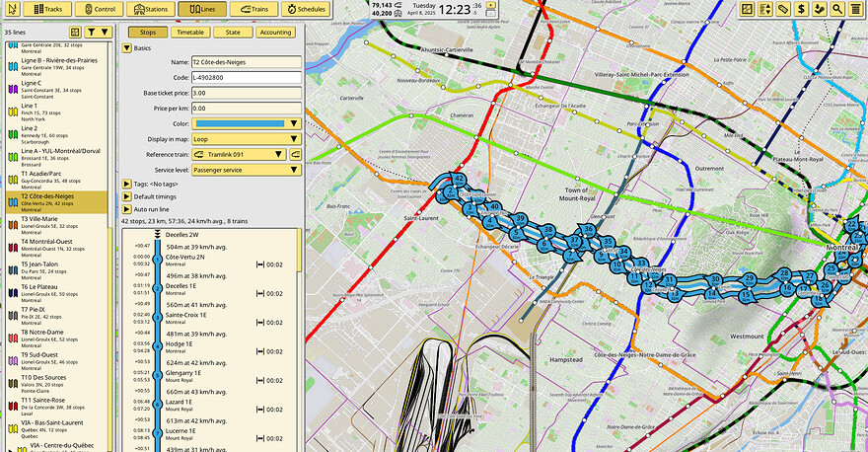Image resolution: width=868 pixels, height=452 pixels.
Task: Select T11 Sainte-Rose line
Action: (x=56, y=407)
